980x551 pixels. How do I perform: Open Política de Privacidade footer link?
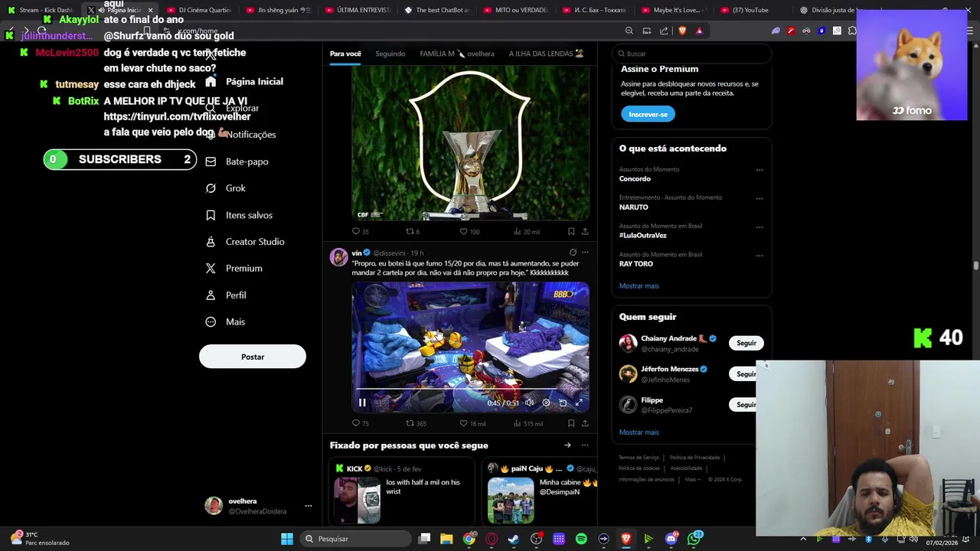click(x=694, y=458)
